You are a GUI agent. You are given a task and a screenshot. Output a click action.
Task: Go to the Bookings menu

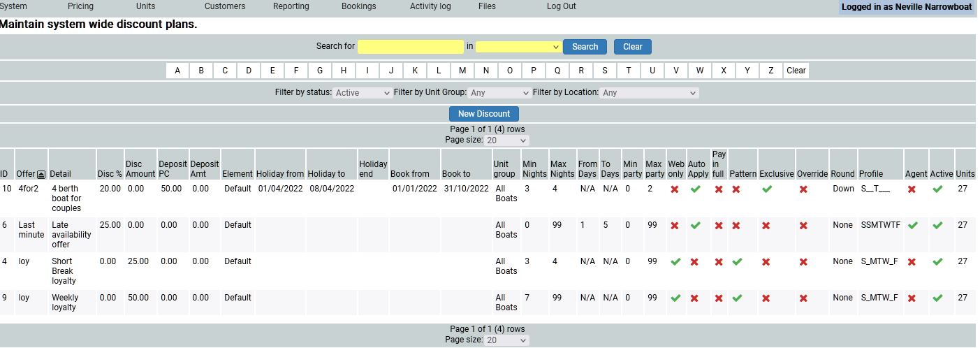(358, 6)
